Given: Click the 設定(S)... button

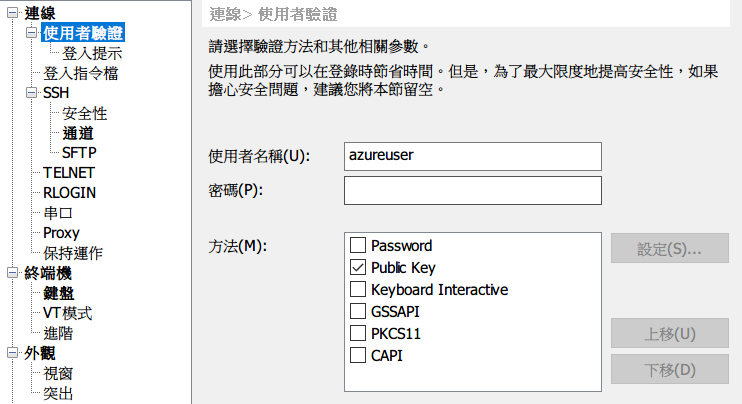Looking at the screenshot, I should pos(669,248).
